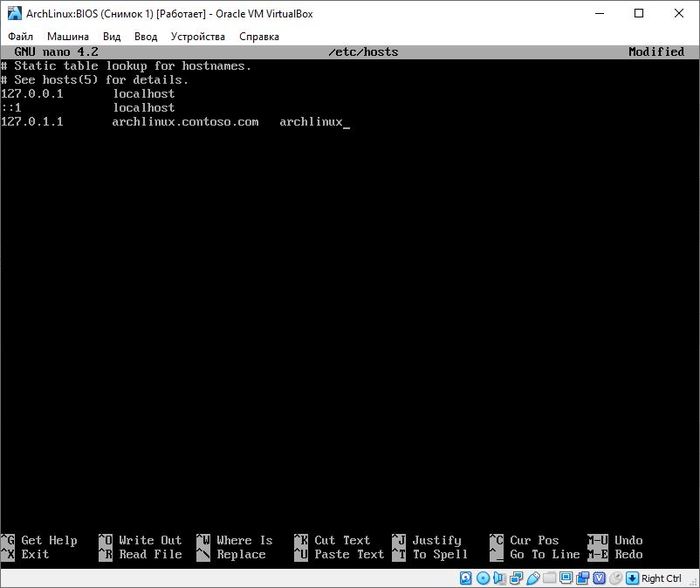Click the ^G Get Help shortcut
This screenshot has height=588, width=700.
tap(39, 540)
